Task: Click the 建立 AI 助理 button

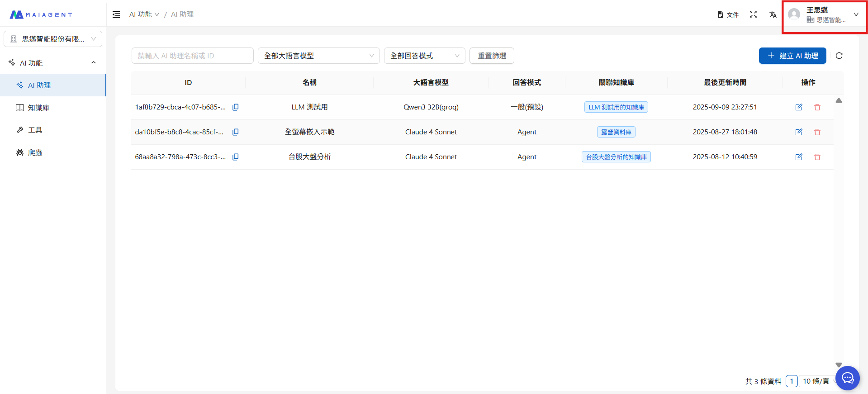Action: [x=792, y=56]
